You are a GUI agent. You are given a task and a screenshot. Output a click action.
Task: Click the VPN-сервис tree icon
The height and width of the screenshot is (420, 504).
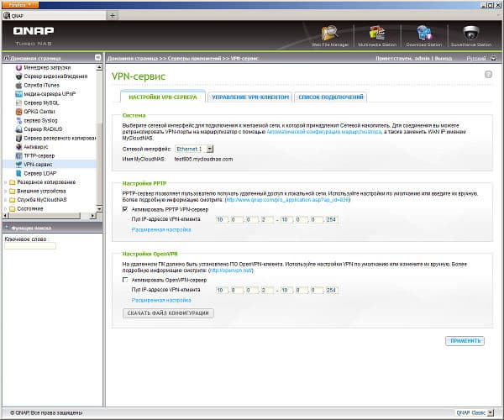18,165
